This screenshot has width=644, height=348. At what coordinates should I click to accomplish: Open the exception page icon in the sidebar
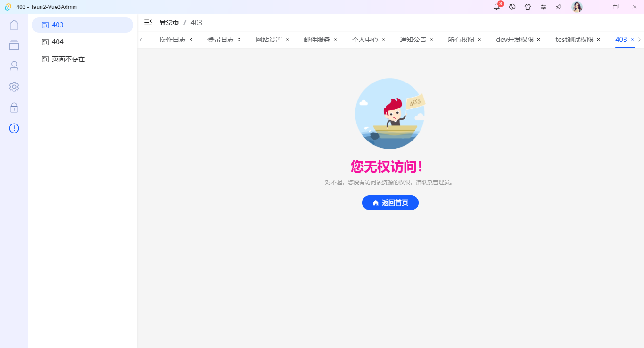(14, 128)
